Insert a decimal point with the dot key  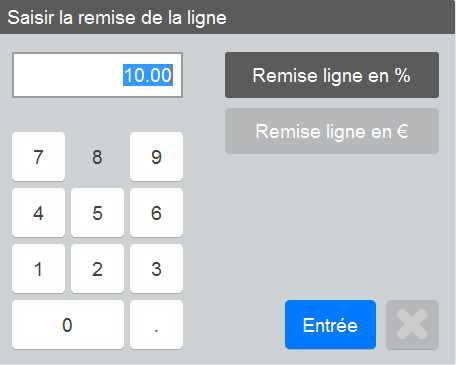[156, 325]
